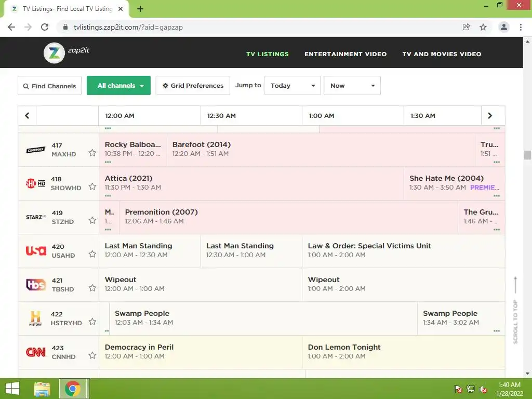This screenshot has width=532, height=399.
Task: Open USA network logo for channel 420
Action: (x=36, y=251)
